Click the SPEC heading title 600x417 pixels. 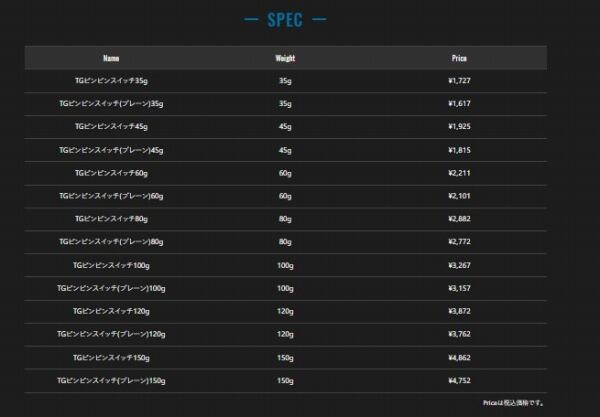pos(299,20)
